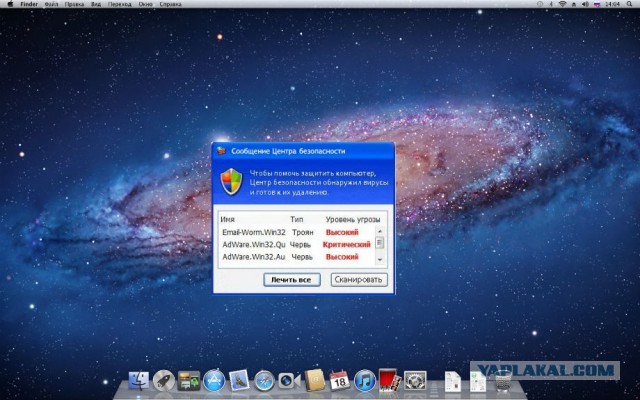Click the Лечить все button
The image size is (640, 400).
291,280
